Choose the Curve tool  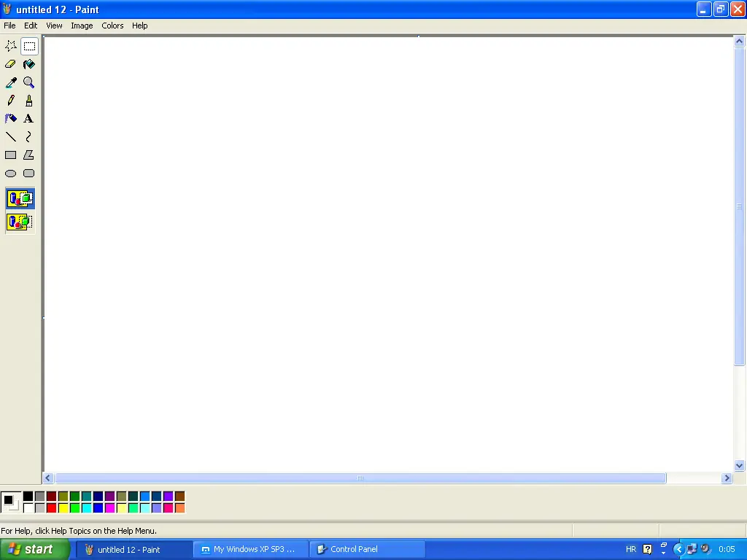[x=28, y=136]
